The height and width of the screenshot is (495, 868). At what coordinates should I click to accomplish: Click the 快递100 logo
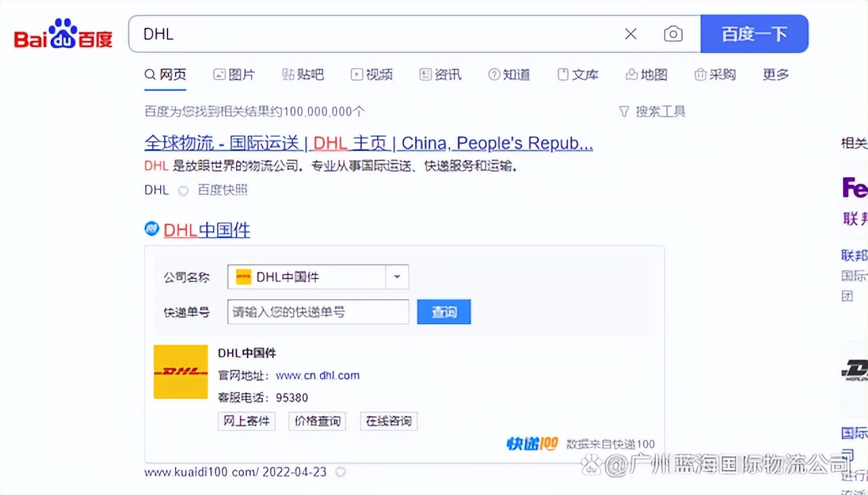(531, 444)
